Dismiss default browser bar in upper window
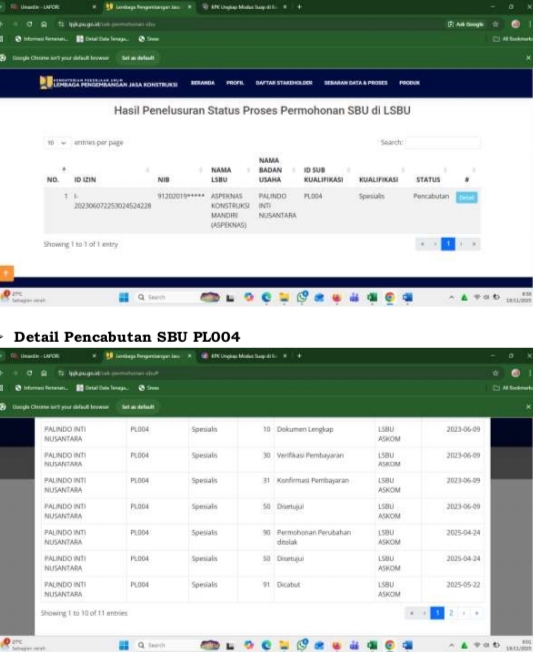Image resolution: width=533 pixels, height=652 pixels. [x=528, y=58]
